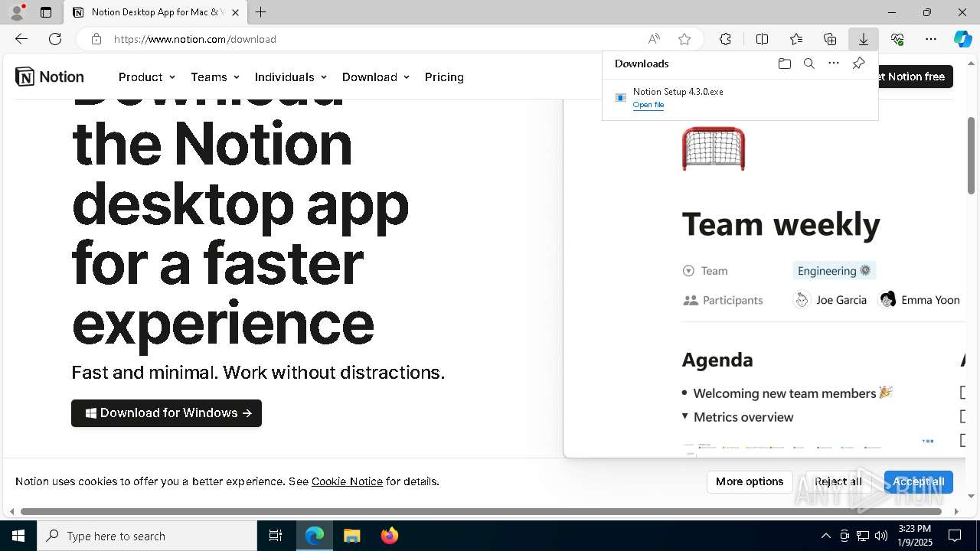
Task: Accept all cookies
Action: click(918, 481)
